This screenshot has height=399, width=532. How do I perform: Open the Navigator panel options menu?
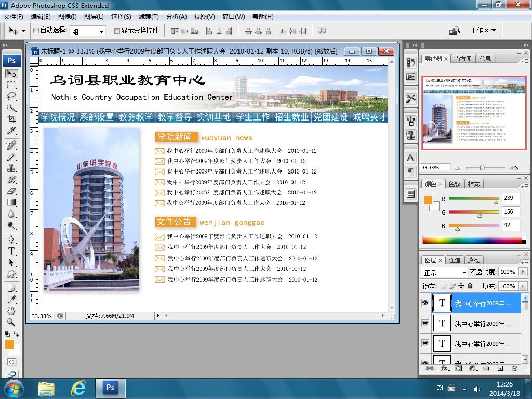(x=525, y=61)
